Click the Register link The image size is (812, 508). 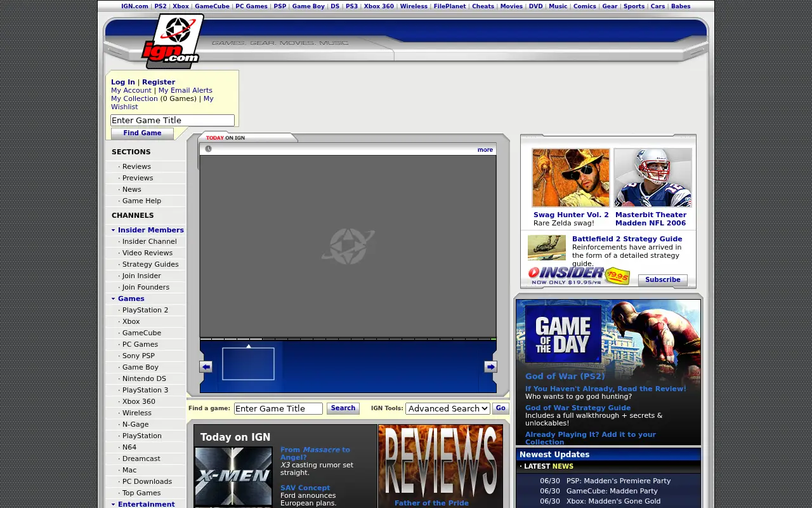[159, 82]
